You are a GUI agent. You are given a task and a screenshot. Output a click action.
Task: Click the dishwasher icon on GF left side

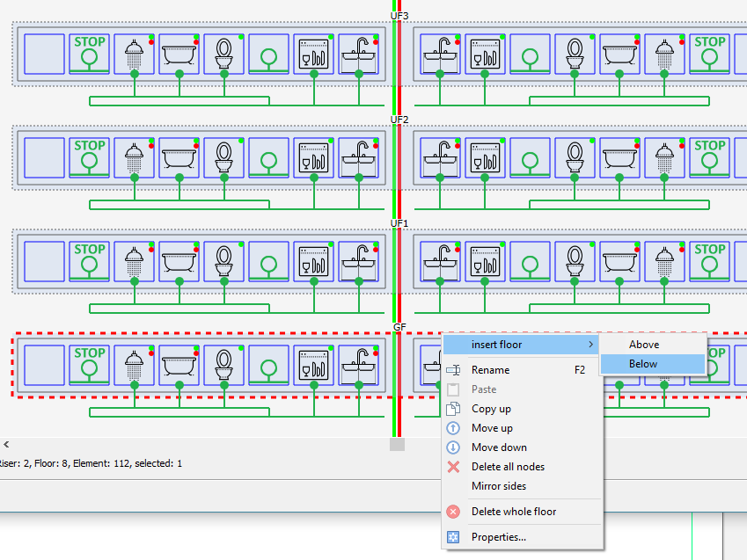click(313, 366)
